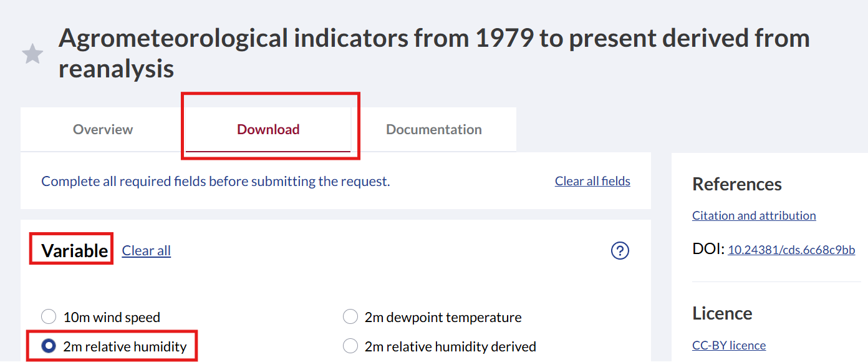
Task: Clear all Variable selections
Action: 147,251
